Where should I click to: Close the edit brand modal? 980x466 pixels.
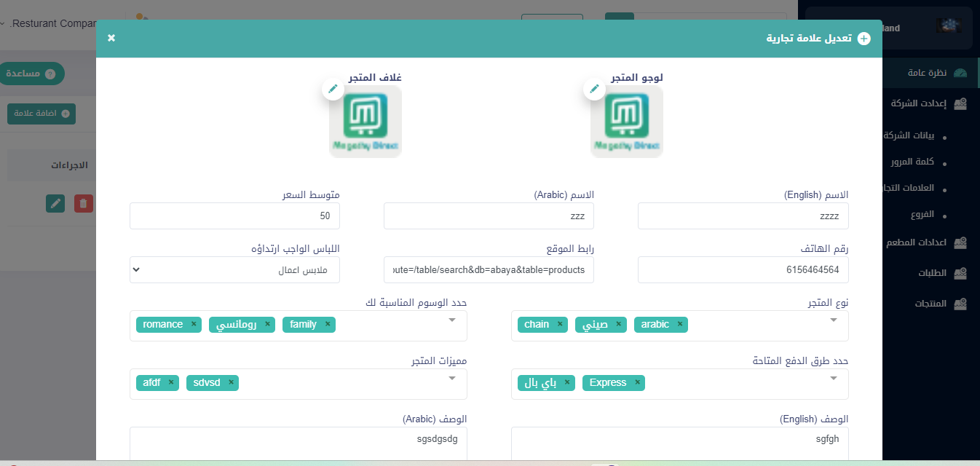pyautogui.click(x=111, y=38)
